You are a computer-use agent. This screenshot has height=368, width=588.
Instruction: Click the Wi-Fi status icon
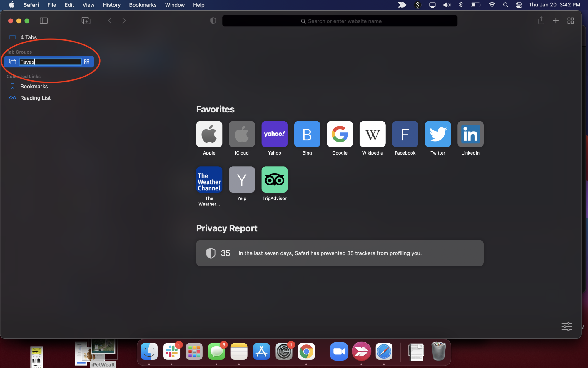pos(492,5)
